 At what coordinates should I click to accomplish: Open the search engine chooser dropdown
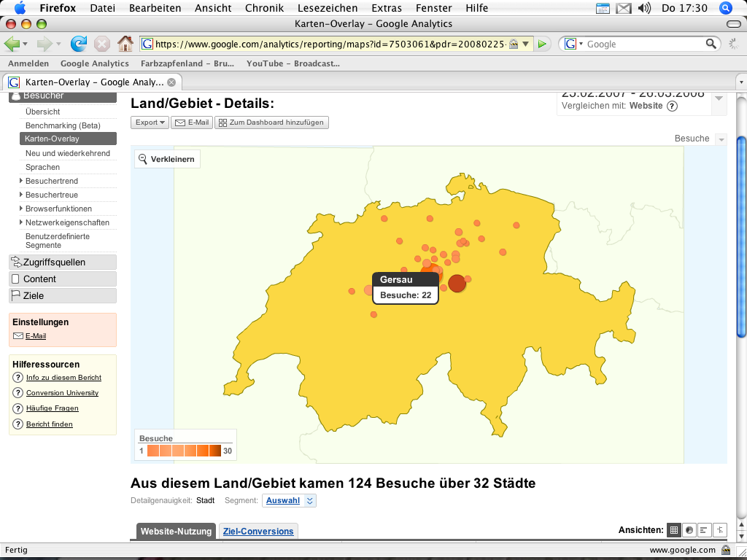(x=581, y=44)
